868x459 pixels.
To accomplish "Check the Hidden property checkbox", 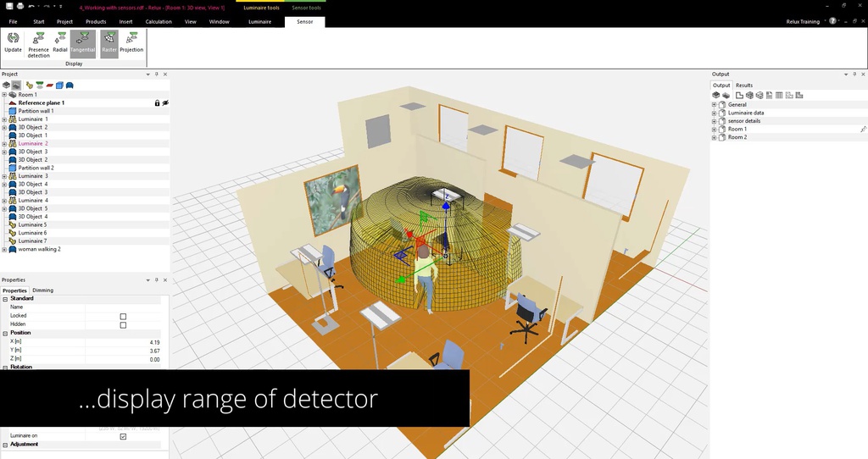I will pyautogui.click(x=123, y=324).
